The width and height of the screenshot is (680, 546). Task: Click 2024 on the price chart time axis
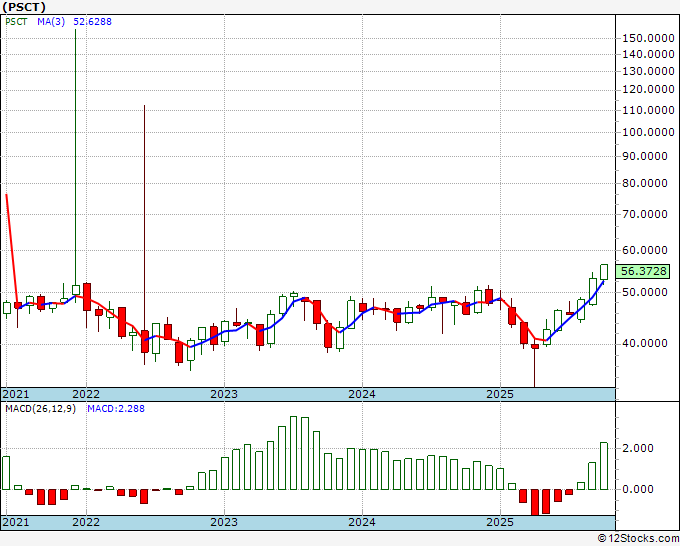coord(362,394)
